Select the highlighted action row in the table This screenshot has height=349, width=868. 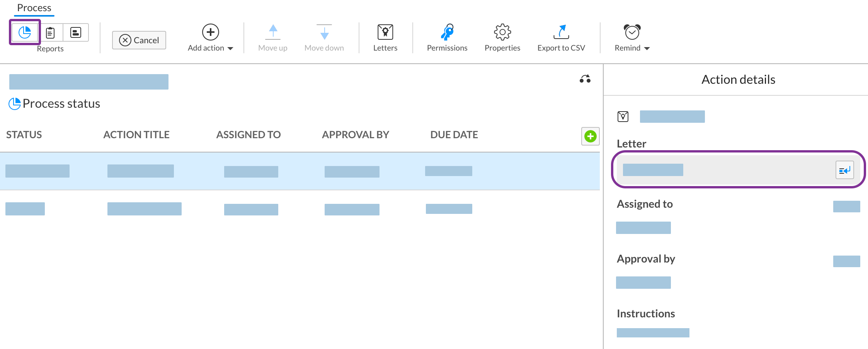point(271,171)
